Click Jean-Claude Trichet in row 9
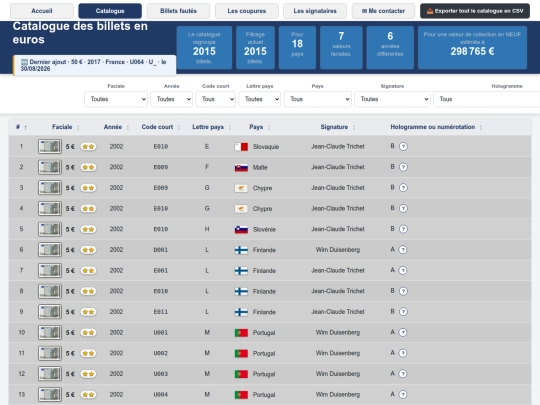 [x=338, y=312]
